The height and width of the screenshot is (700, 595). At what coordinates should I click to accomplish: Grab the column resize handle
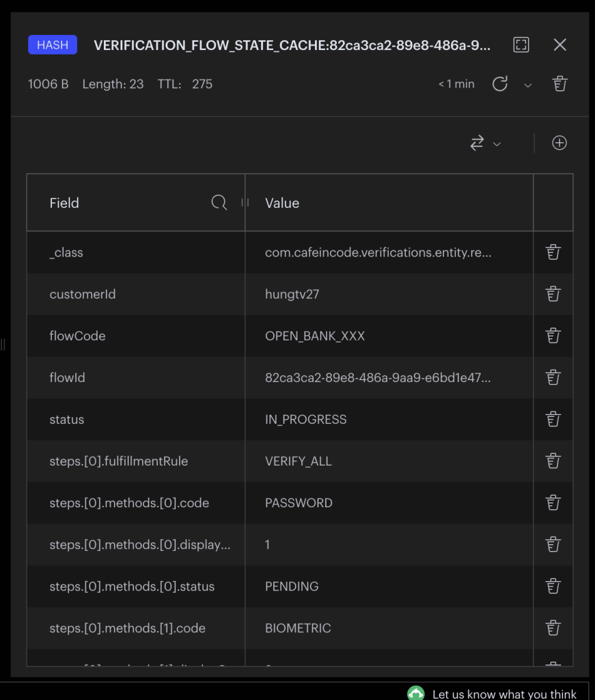tap(245, 202)
